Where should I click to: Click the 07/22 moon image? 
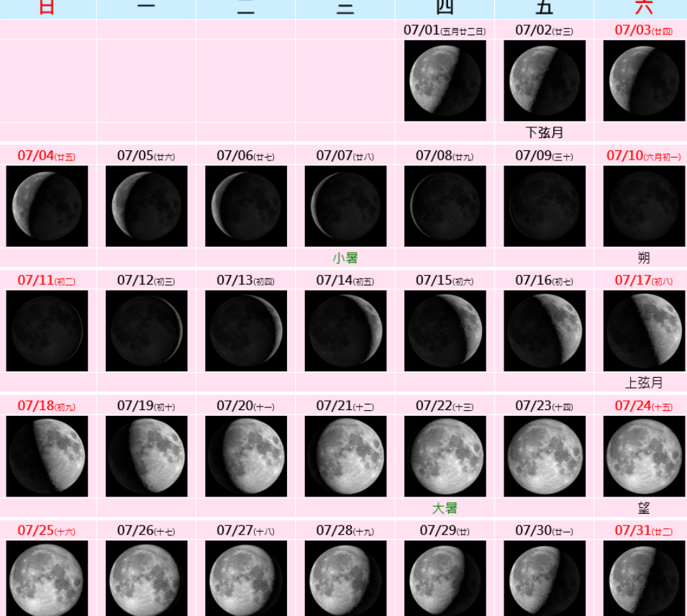click(x=445, y=456)
